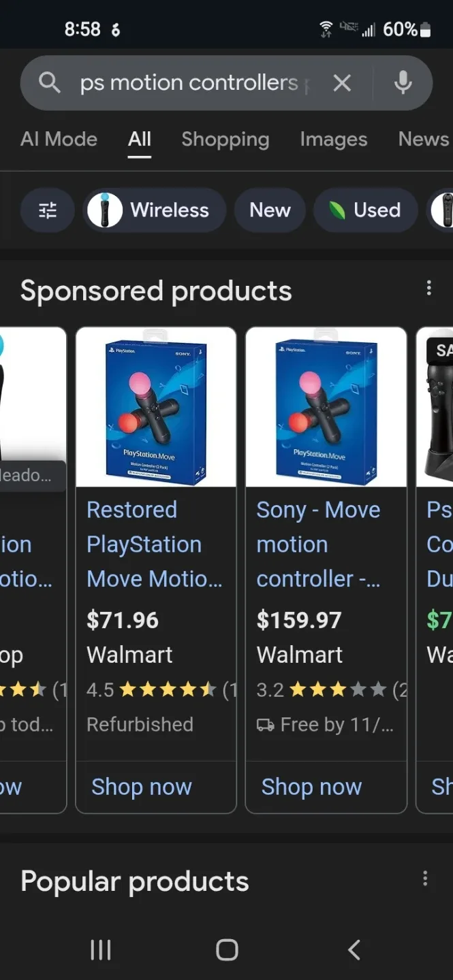Viewport: 453px width, 980px height.
Task: Tap Shop now on the Sony Move motion controller
Action: point(311,787)
